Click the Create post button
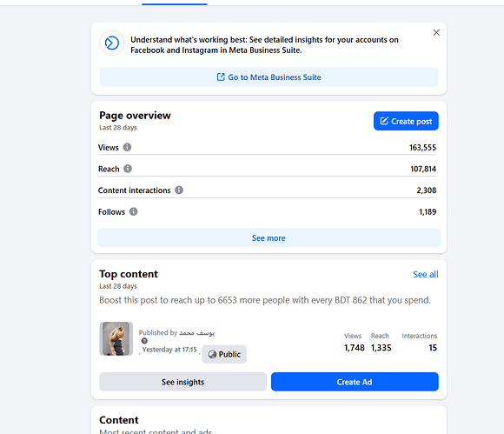This screenshot has width=504, height=434. [x=406, y=121]
